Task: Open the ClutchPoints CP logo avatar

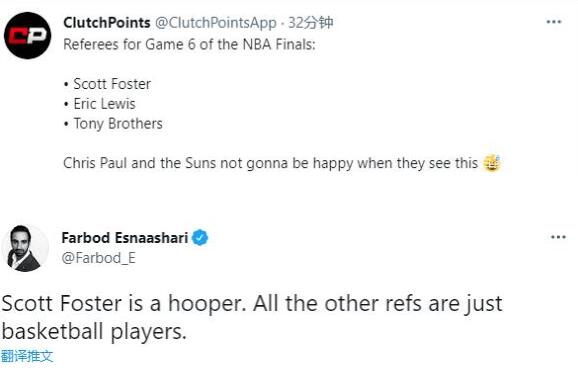Action: pos(27,35)
